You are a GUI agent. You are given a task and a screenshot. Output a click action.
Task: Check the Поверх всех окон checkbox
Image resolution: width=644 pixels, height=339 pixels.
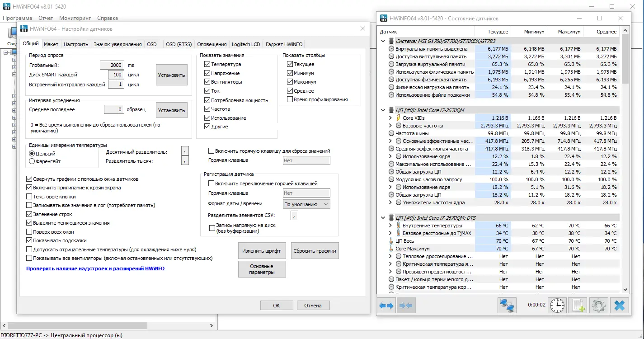pyautogui.click(x=29, y=232)
